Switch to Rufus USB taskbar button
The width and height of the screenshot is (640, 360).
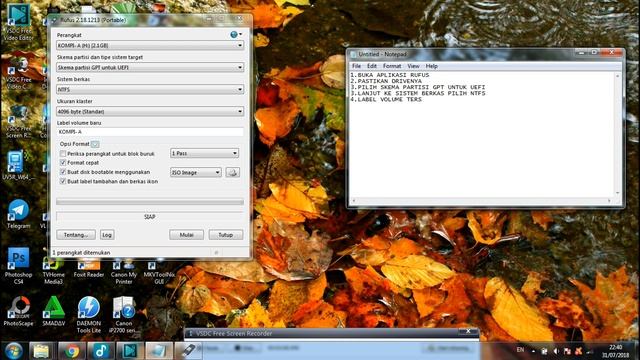tap(188, 351)
